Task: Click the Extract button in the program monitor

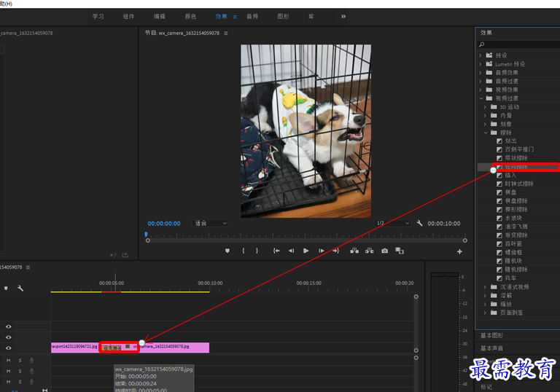Action: pos(369,251)
